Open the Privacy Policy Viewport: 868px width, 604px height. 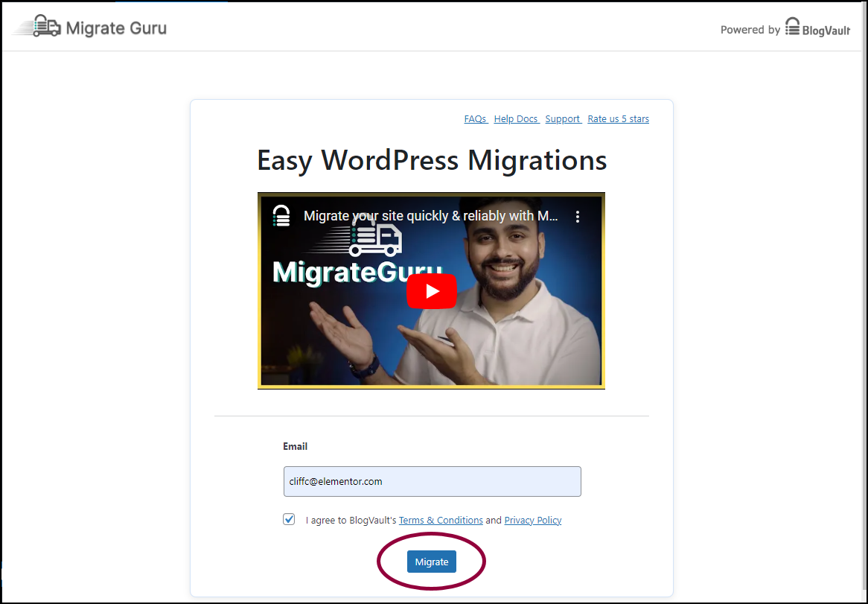[533, 520]
